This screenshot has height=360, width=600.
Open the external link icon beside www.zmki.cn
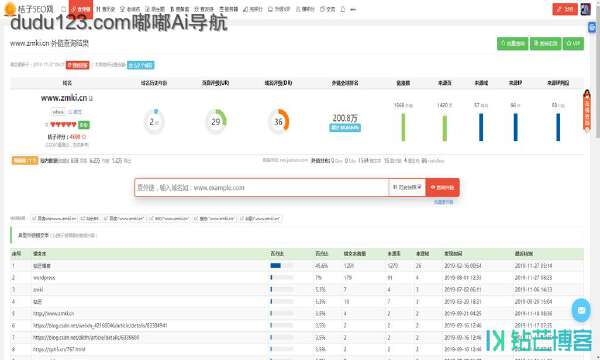pos(91,99)
